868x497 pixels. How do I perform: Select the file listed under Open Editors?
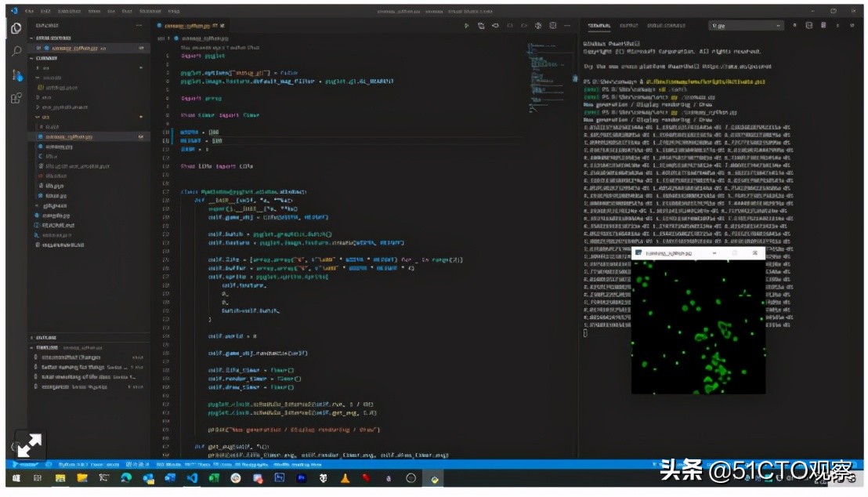coord(89,48)
